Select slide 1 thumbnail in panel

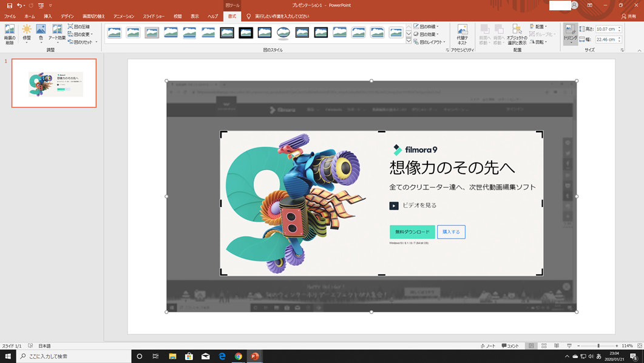54,83
